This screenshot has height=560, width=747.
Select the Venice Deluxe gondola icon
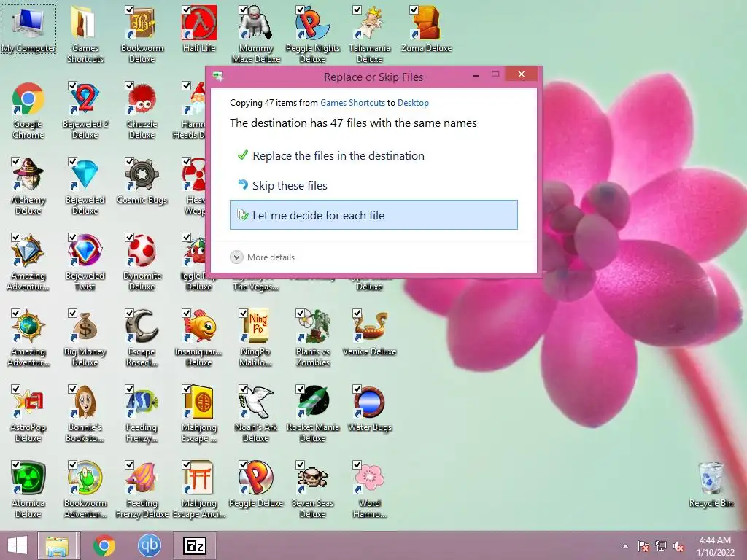tap(370, 326)
